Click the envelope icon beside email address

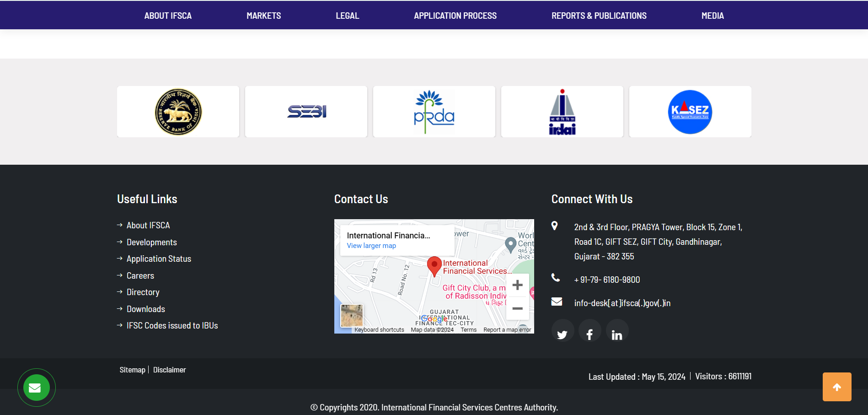557,302
